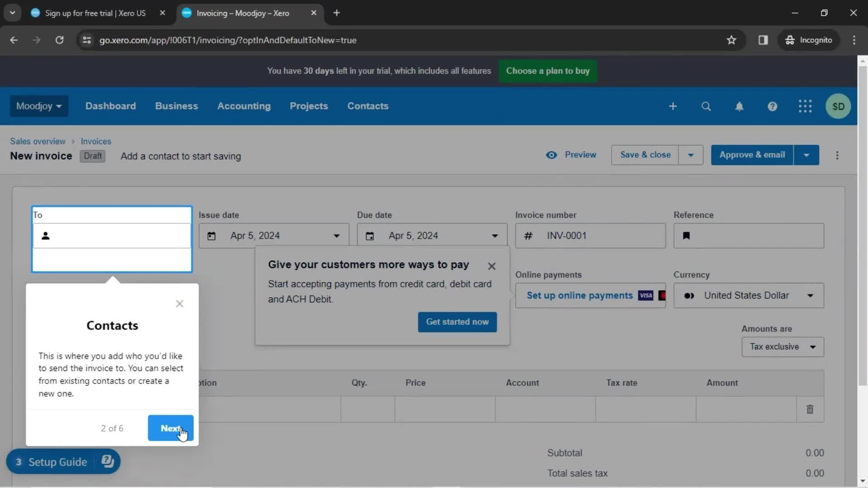Image resolution: width=868 pixels, height=488 pixels.
Task: Open a new browser tab
Action: pyautogui.click(x=336, y=13)
